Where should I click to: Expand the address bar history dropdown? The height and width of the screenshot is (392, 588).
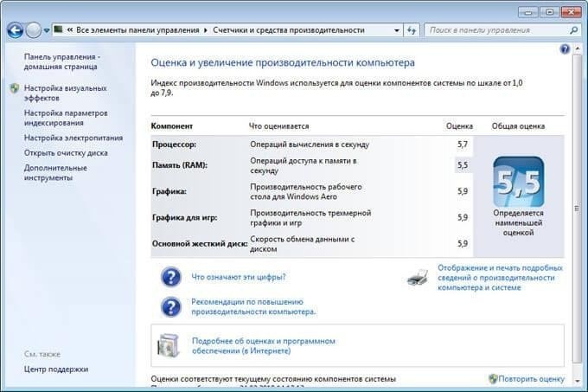click(397, 30)
